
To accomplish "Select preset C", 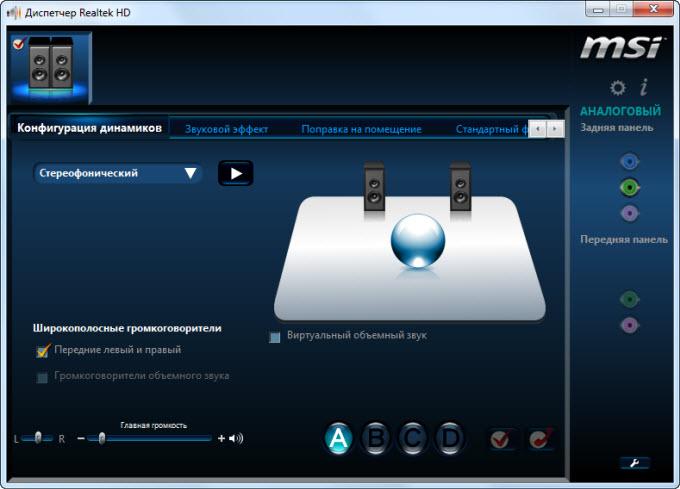I will [412, 438].
